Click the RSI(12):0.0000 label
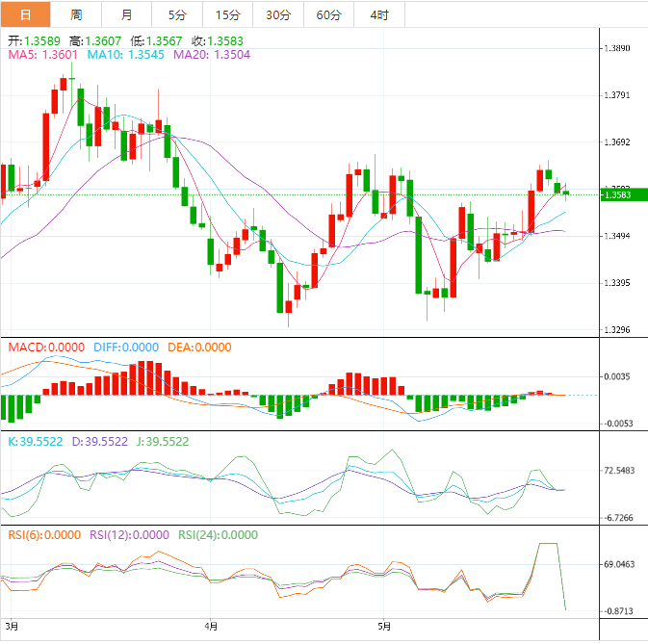This screenshot has width=648, height=644. 129,535
